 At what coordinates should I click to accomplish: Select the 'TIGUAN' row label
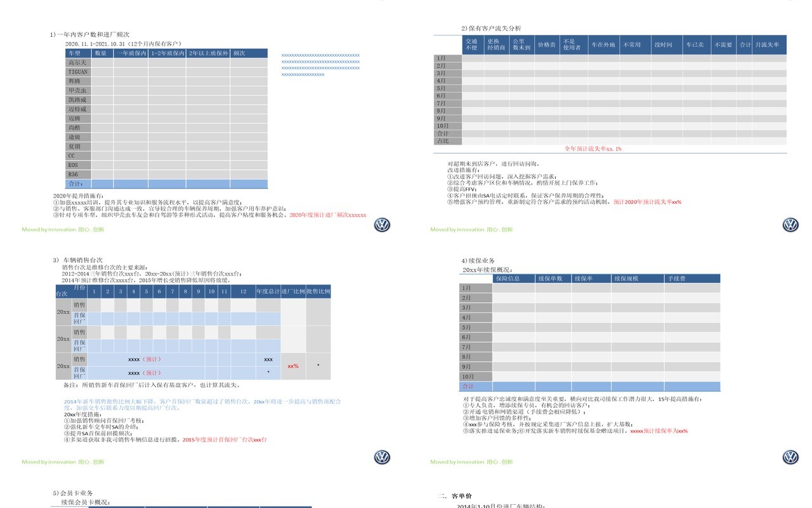tap(79, 72)
